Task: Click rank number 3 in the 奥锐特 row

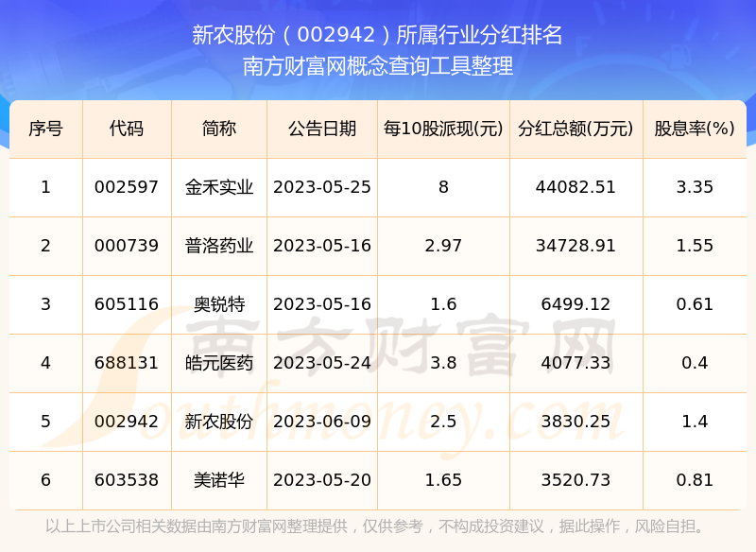Action: point(45,304)
